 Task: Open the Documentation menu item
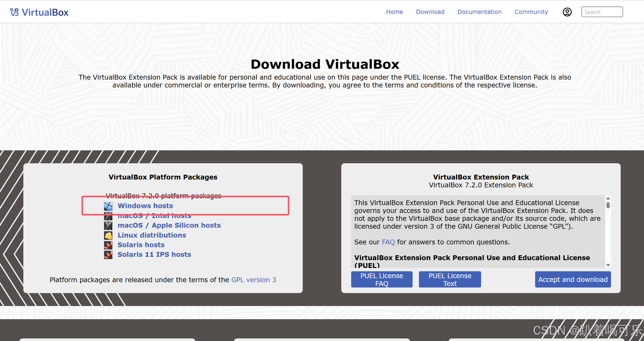[x=479, y=12]
